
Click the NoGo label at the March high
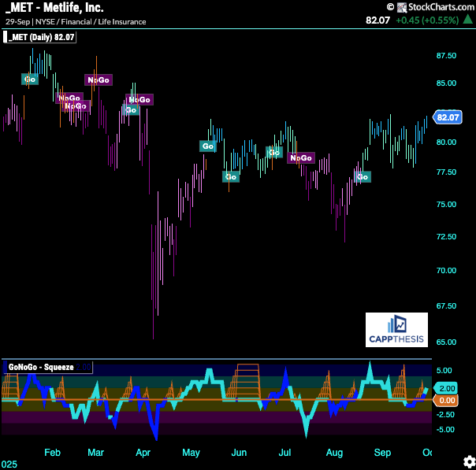99,80
